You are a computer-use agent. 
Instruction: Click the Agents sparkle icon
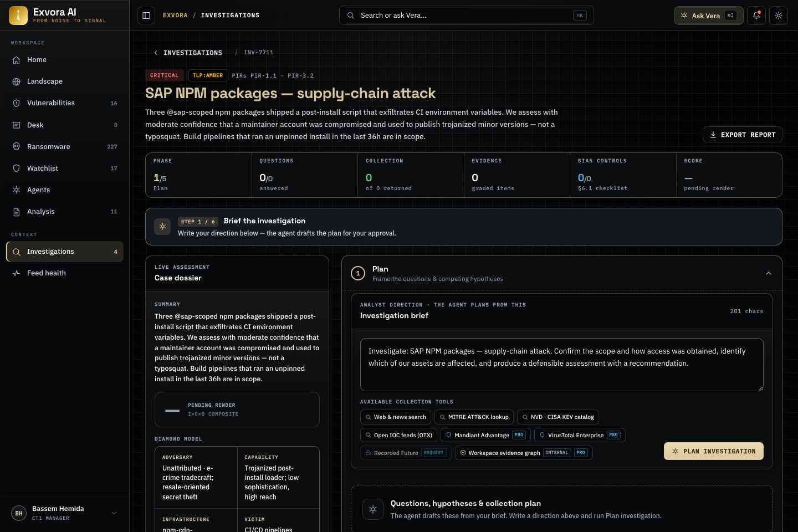[17, 190]
